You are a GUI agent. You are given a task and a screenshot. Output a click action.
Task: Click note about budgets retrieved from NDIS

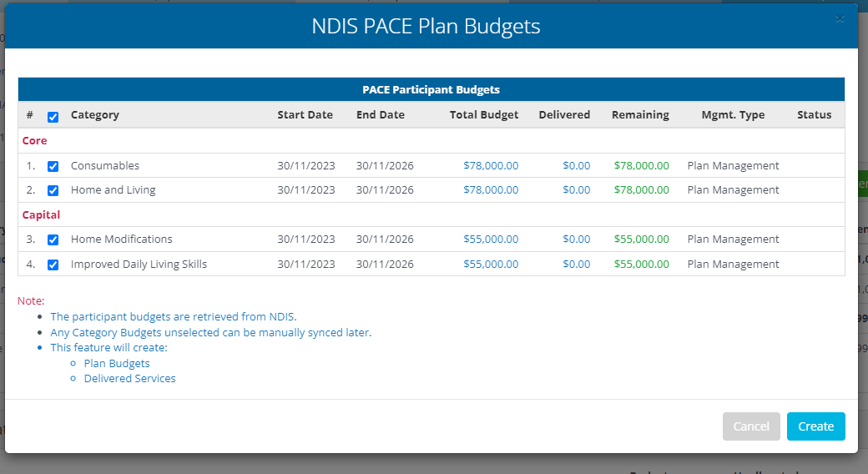pos(174,317)
